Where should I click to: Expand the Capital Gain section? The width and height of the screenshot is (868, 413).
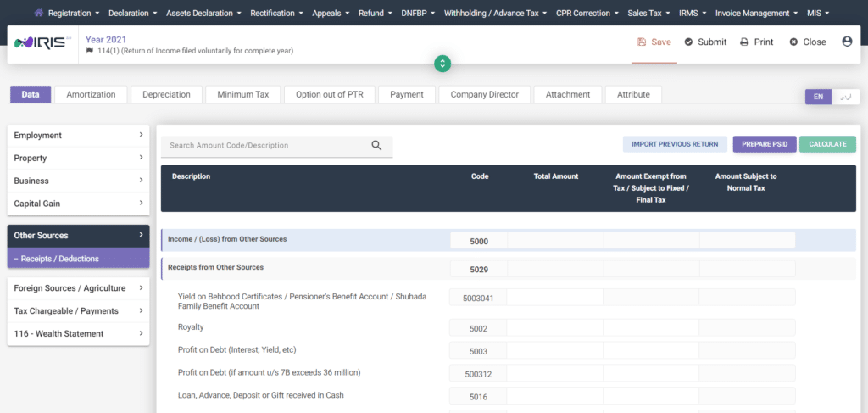tap(78, 204)
